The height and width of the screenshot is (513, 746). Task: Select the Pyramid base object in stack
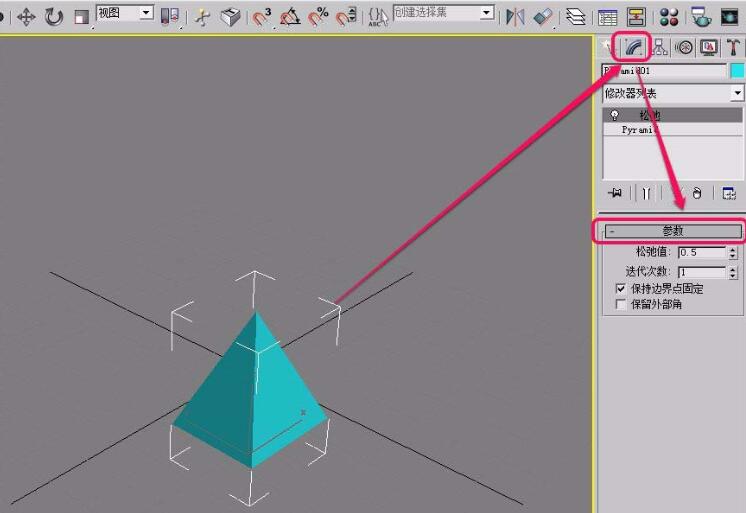point(673,129)
